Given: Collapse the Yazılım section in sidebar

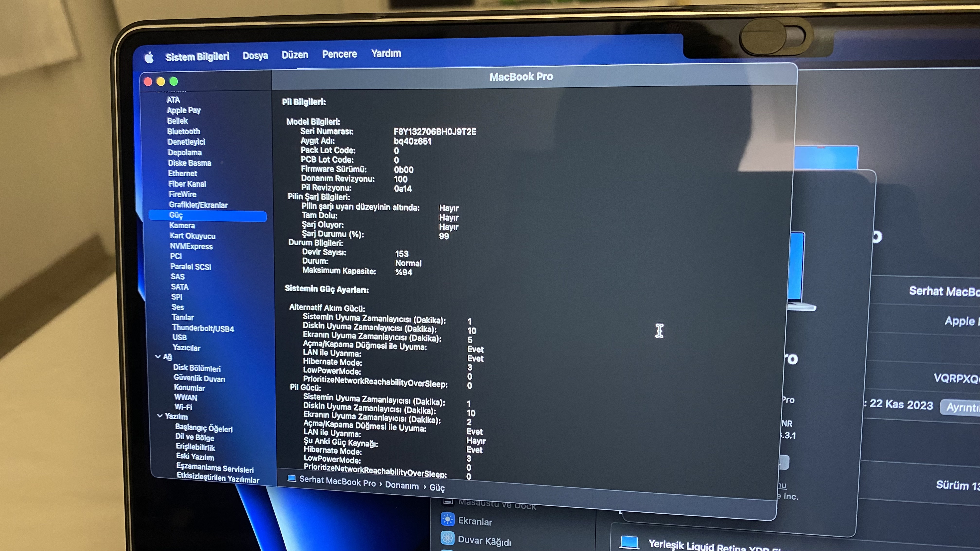Looking at the screenshot, I should pyautogui.click(x=160, y=416).
